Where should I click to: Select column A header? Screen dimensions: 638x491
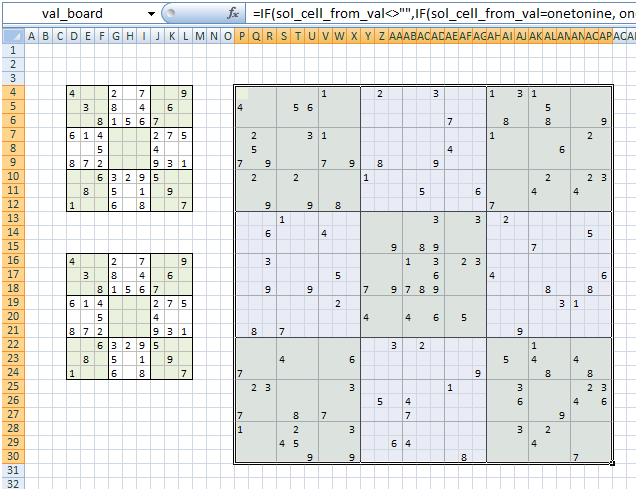click(31, 36)
